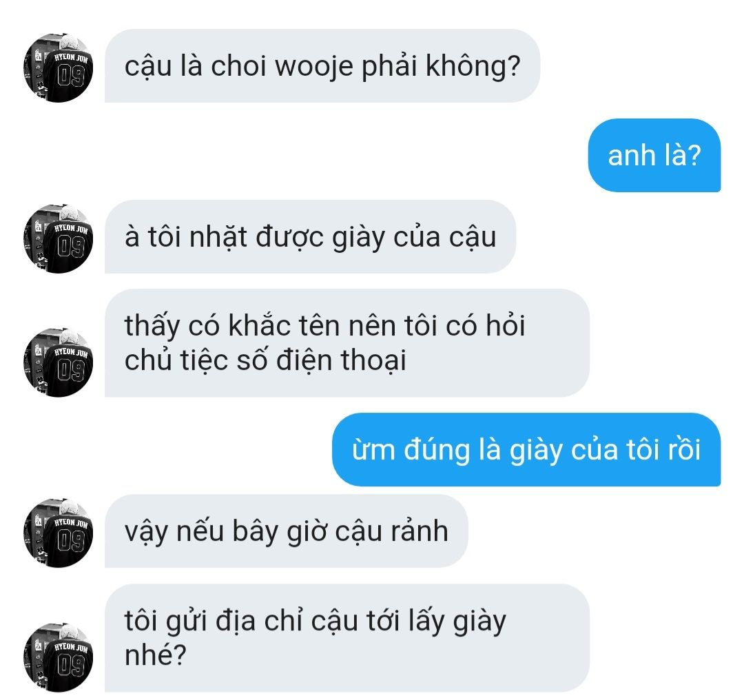
Task: Select the 'cậu là choi wooje phải không?' bubble
Action: pos(322,66)
